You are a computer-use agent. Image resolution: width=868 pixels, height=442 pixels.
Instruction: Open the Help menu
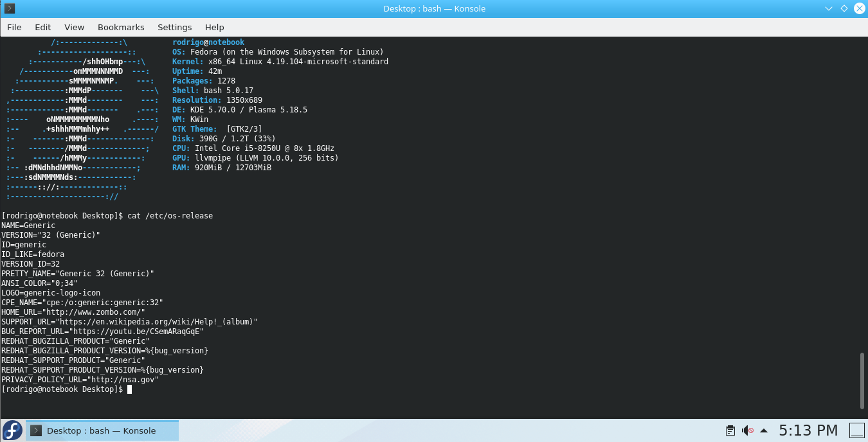(x=214, y=27)
